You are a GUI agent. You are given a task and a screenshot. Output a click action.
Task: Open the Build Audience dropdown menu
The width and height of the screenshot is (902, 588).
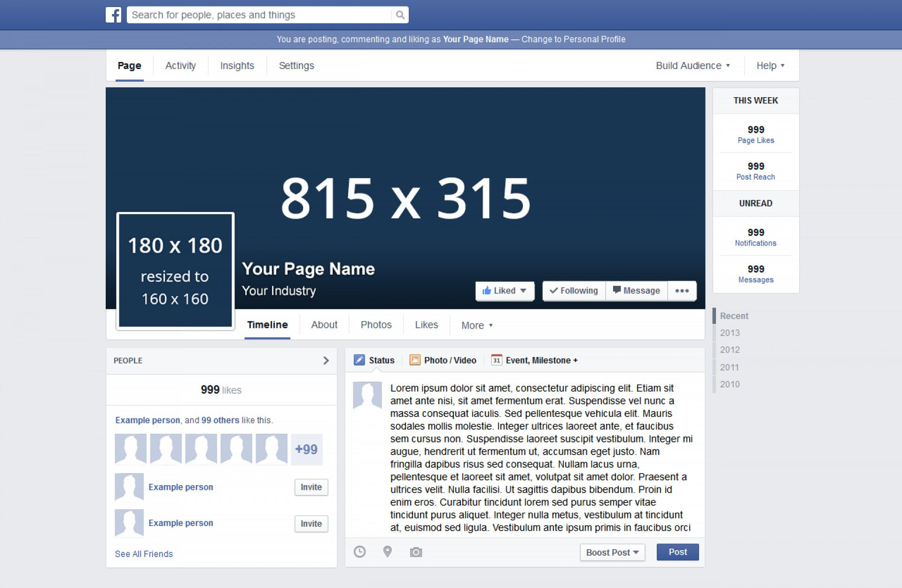pos(692,65)
